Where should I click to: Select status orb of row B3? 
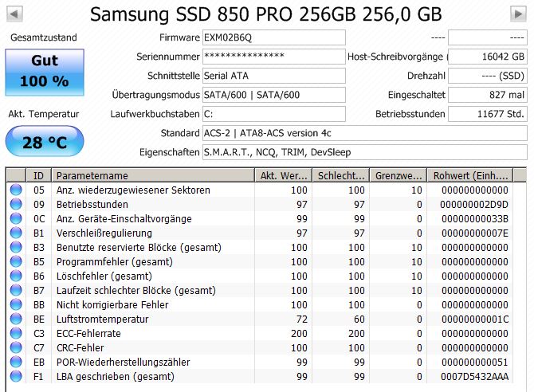click(x=16, y=247)
